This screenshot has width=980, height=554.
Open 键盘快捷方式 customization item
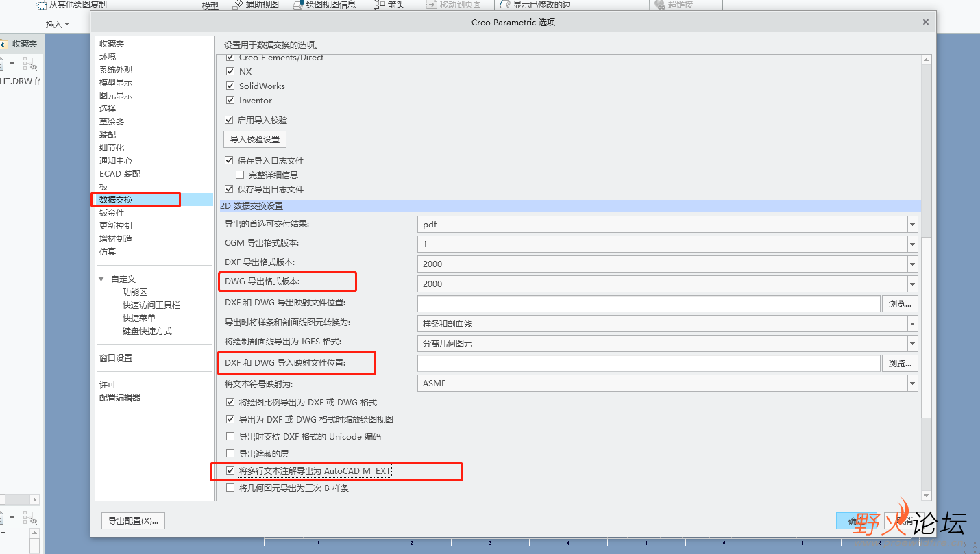point(147,331)
